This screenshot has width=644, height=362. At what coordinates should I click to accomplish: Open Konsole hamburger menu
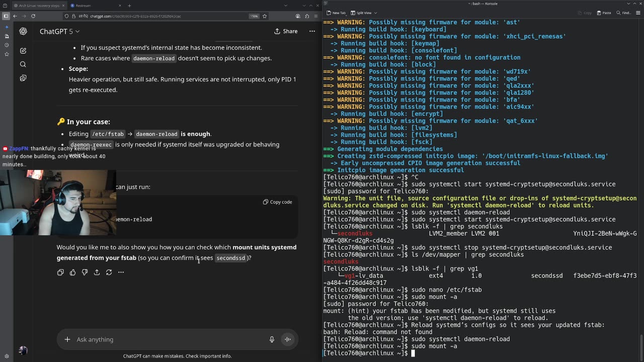coord(638,13)
